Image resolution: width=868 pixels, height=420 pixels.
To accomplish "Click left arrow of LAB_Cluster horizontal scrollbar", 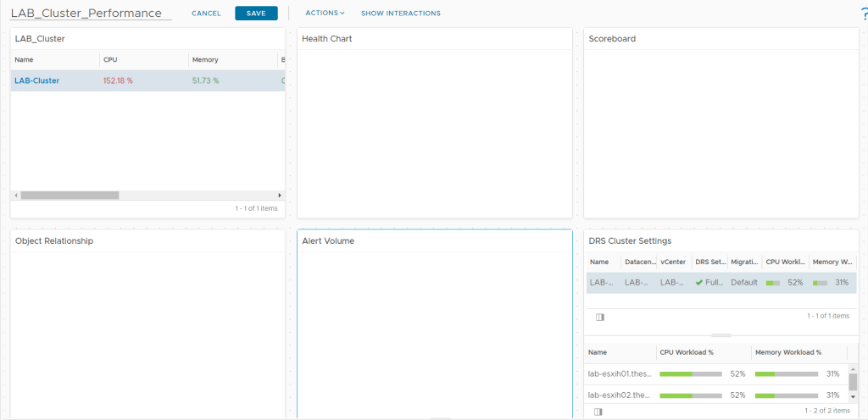I will (x=16, y=195).
